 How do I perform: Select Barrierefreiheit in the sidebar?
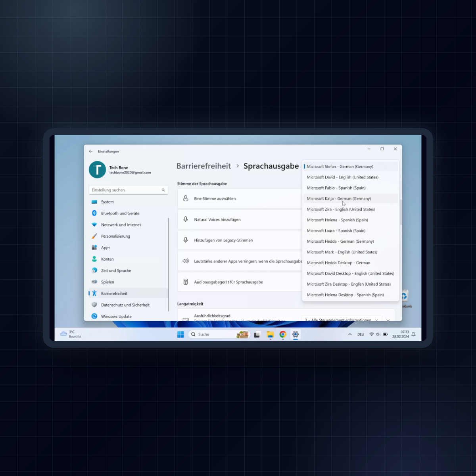pyautogui.click(x=129, y=294)
